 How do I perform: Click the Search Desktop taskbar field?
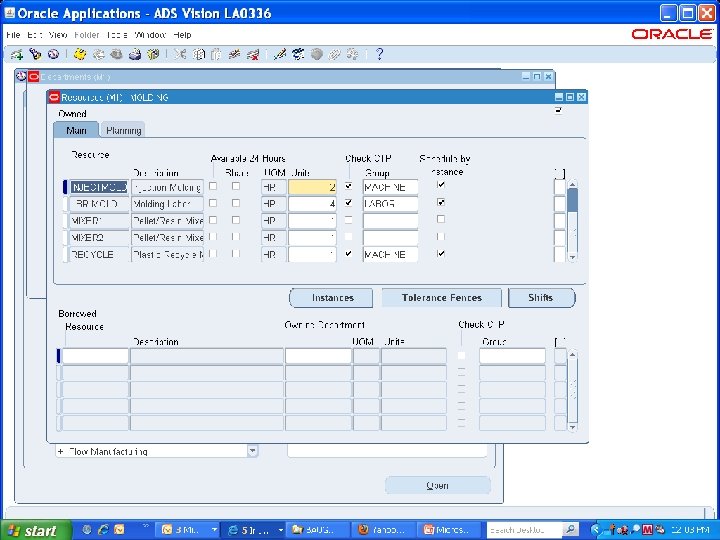tap(524, 530)
